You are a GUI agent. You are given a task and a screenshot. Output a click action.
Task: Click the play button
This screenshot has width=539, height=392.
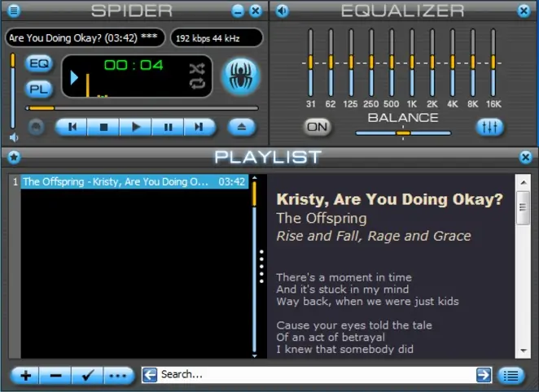coord(135,128)
